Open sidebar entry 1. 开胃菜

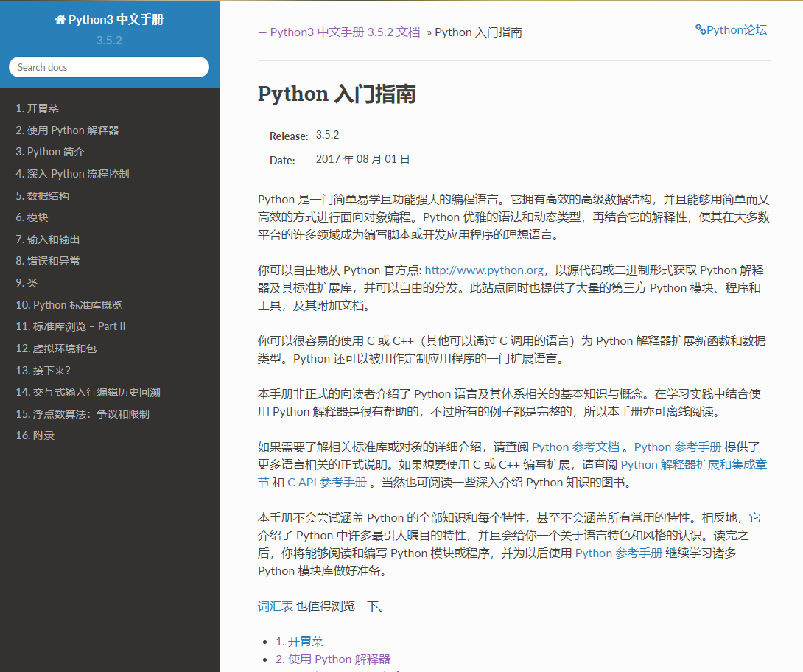tap(38, 108)
